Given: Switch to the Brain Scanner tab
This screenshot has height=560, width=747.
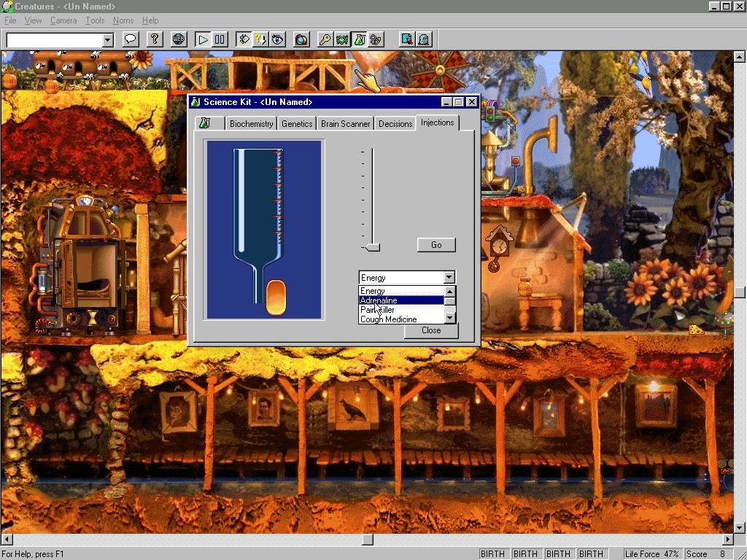Looking at the screenshot, I should (346, 124).
